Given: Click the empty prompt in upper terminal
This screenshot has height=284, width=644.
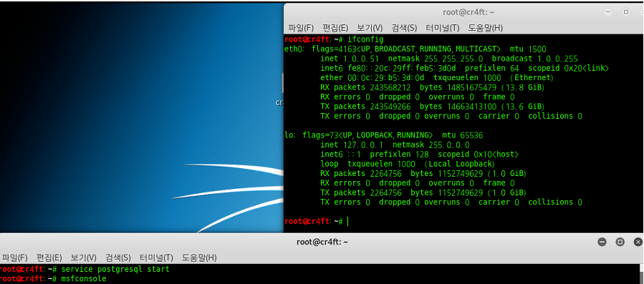Looking at the screenshot, I should coord(316,221).
